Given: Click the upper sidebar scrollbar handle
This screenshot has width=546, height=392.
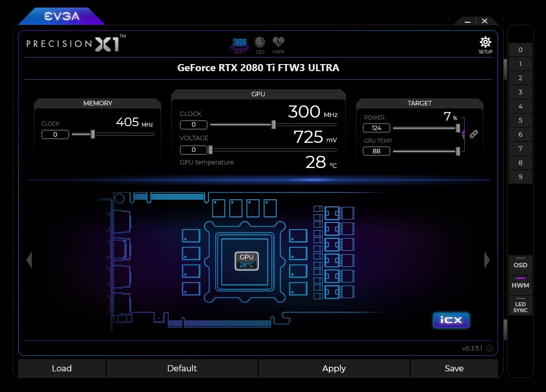Looking at the screenshot, I should [505, 70].
